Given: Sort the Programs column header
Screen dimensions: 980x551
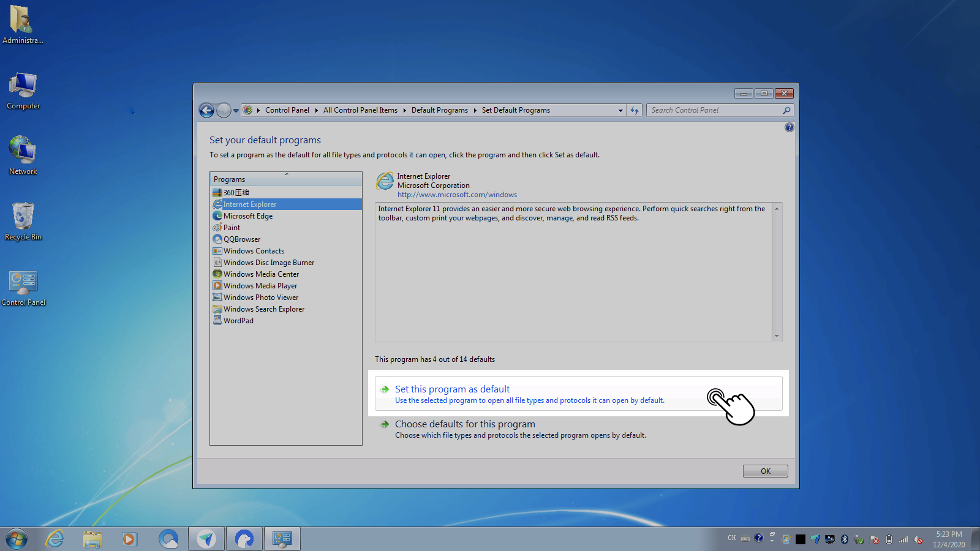Looking at the screenshot, I should click(x=286, y=179).
